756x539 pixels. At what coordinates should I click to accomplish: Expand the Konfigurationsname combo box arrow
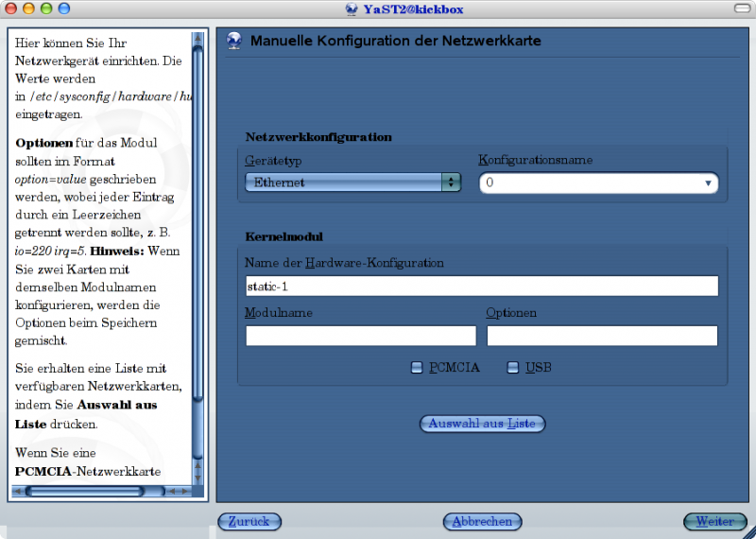tap(708, 183)
